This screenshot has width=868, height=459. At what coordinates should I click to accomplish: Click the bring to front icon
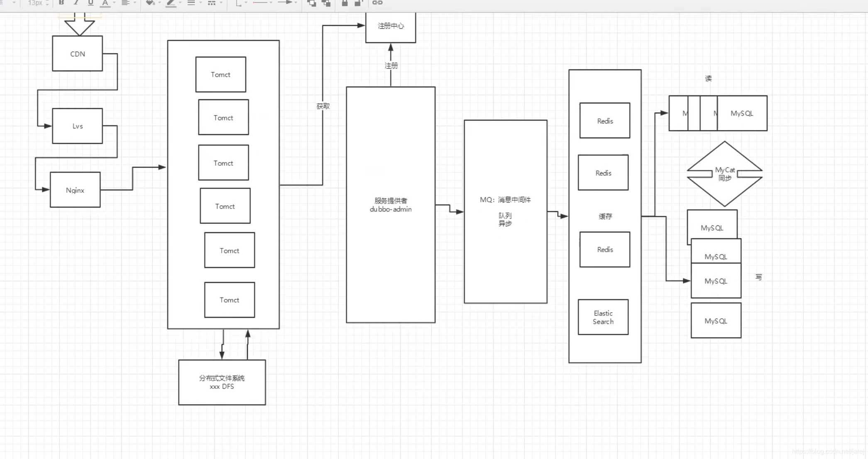point(311,3)
